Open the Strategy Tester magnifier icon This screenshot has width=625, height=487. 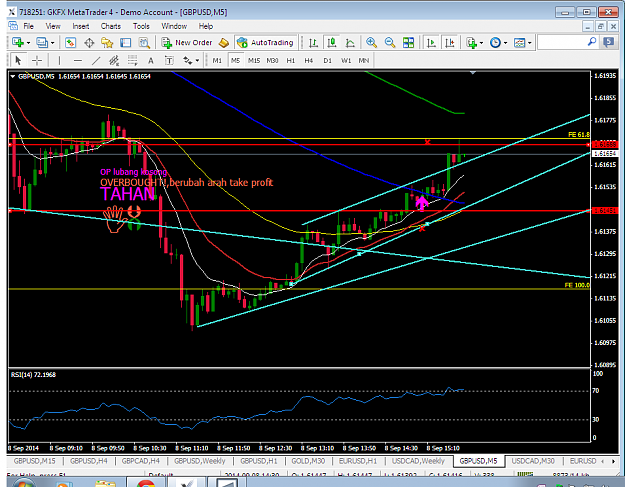point(144,42)
